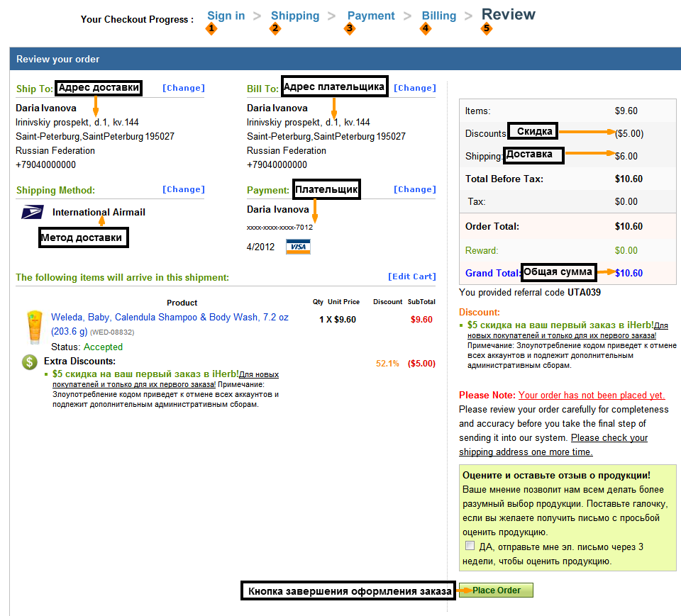Submit order with Place Order button
Viewport: 681px width, 616px height.
(496, 590)
